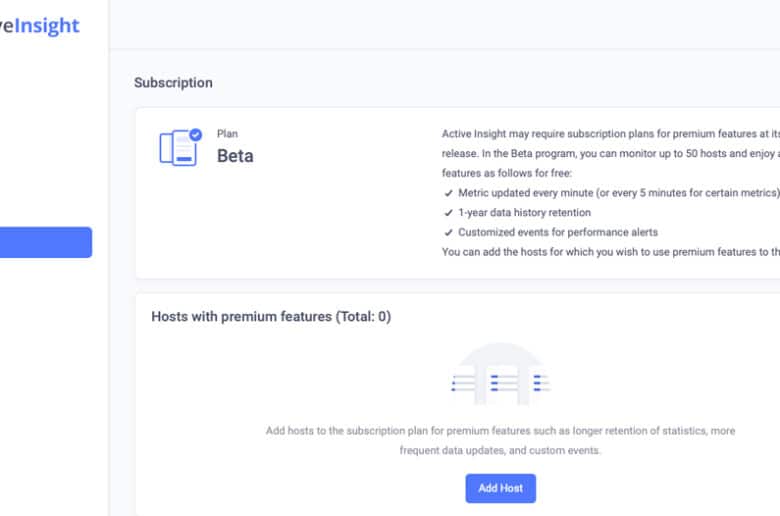Viewport: 780px width, 516px height.
Task: Click the Beta plan name
Action: 235,156
